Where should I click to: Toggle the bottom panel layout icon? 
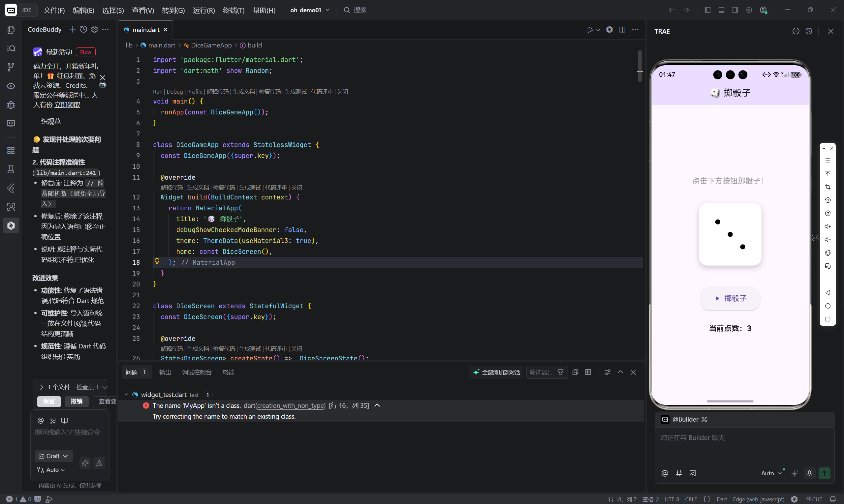click(721, 10)
